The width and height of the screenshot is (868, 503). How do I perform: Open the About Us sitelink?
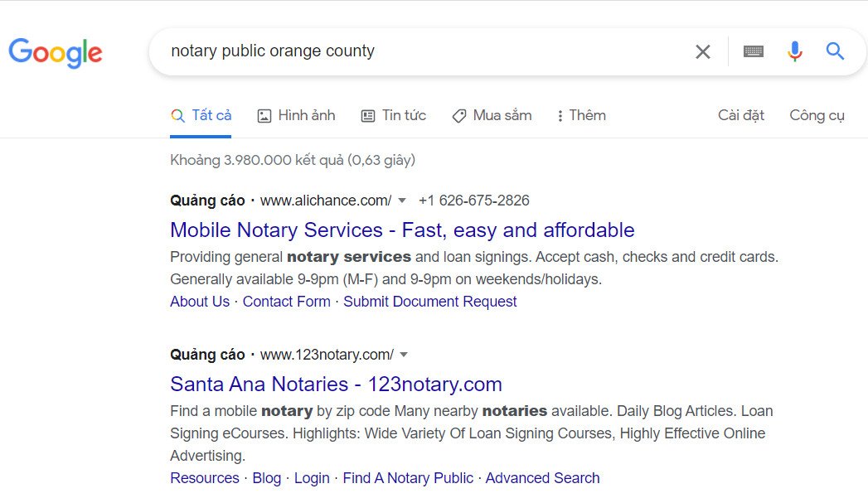tap(200, 302)
